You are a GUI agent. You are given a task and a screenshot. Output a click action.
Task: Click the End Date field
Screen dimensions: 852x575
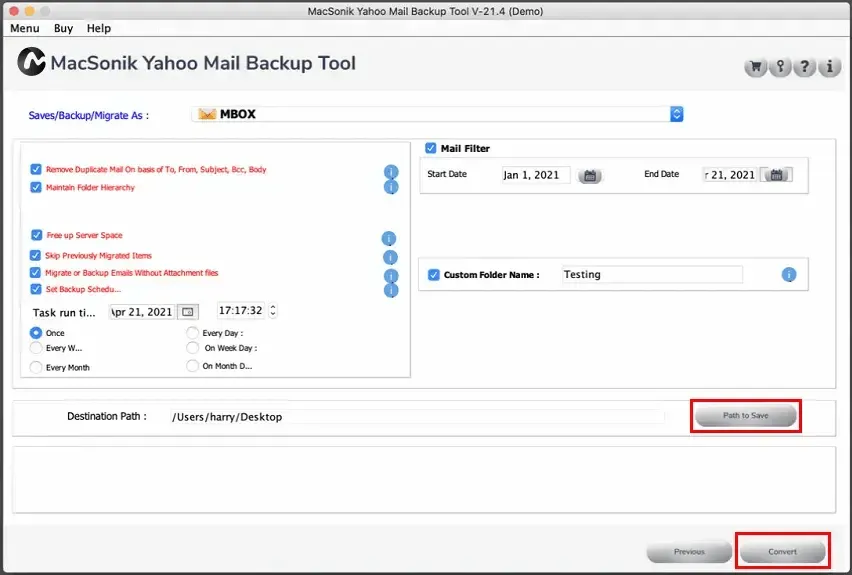click(730, 175)
